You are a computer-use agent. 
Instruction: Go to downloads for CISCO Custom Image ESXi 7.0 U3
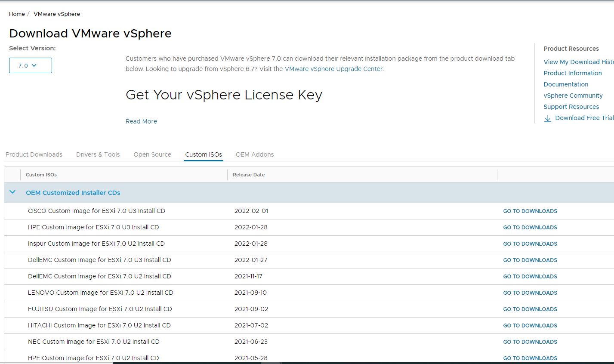(530, 211)
